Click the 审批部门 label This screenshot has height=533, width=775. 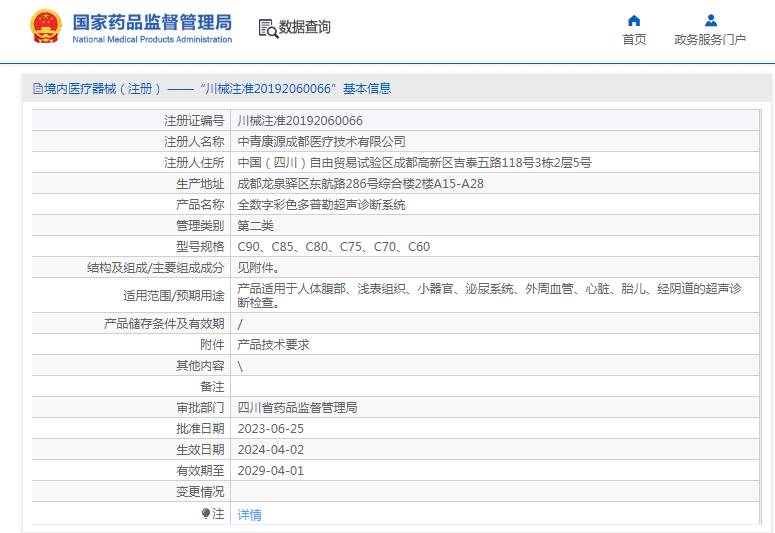coord(200,407)
